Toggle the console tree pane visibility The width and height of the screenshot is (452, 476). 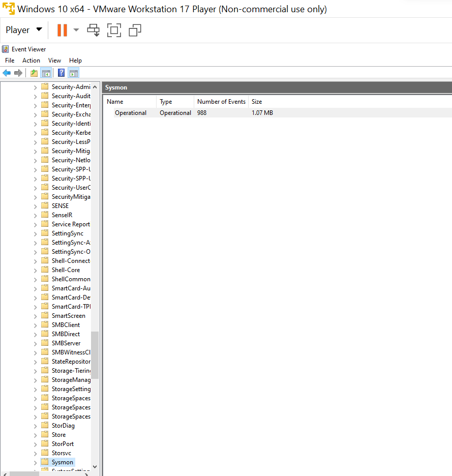tap(46, 73)
